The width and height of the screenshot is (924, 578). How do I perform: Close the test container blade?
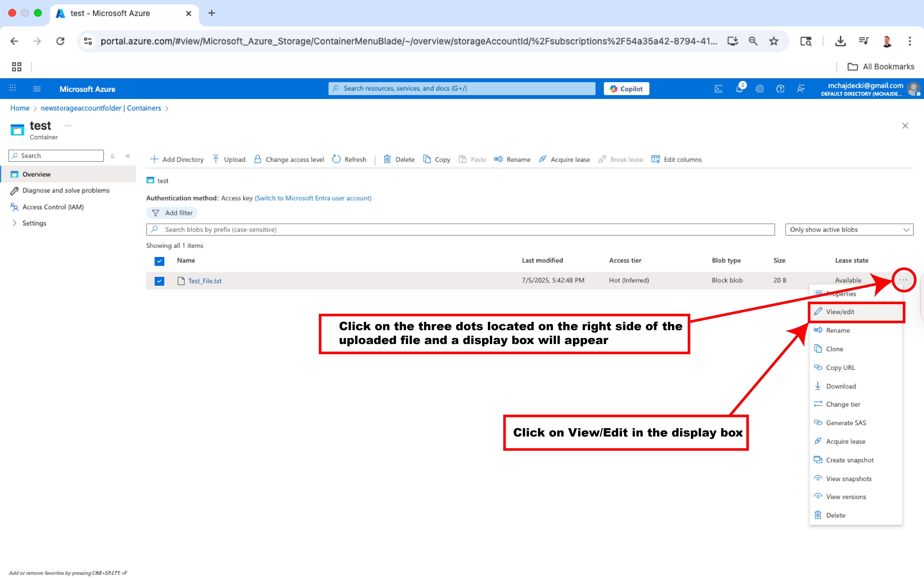(905, 126)
